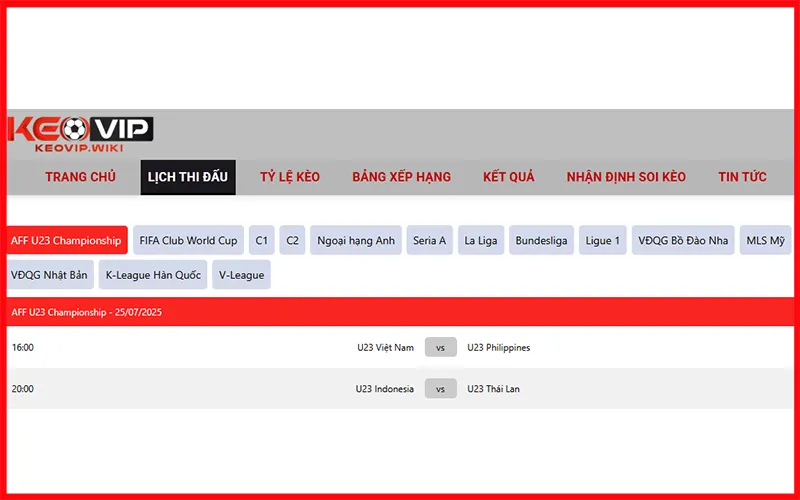The image size is (800, 500).
Task: Choose the La Liga tab
Action: 481,240
